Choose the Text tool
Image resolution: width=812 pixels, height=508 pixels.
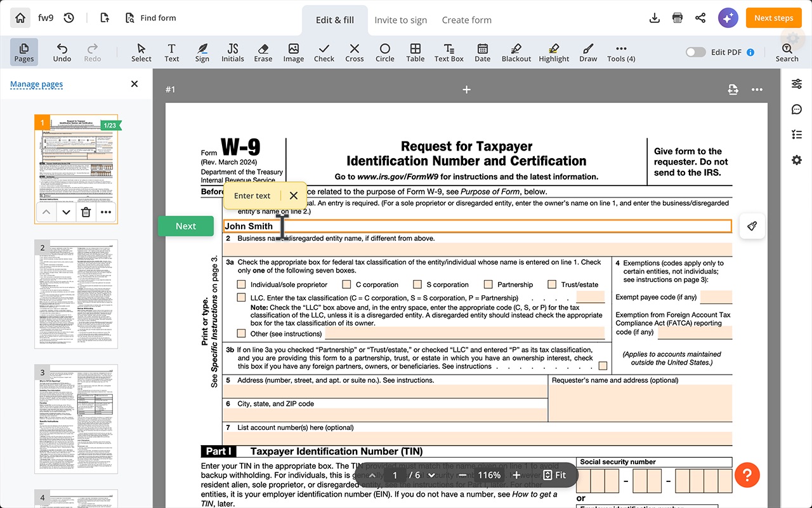[172, 52]
